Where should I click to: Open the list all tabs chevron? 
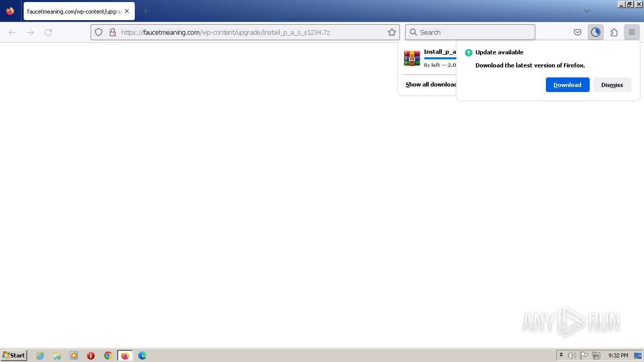coord(587,11)
